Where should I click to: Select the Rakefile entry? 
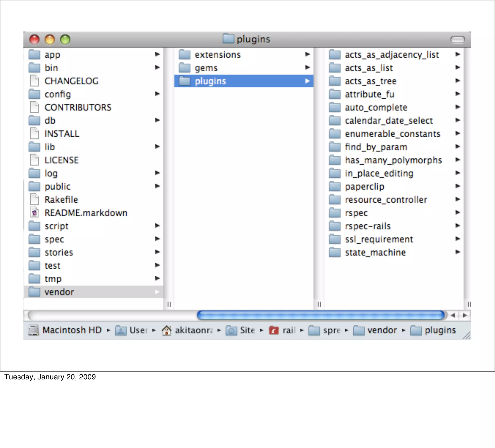click(x=61, y=200)
